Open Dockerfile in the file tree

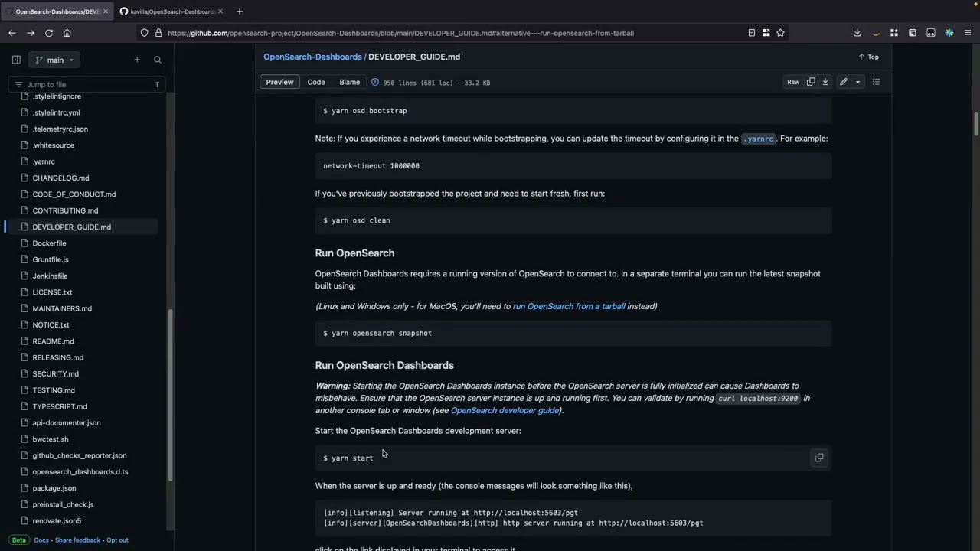coord(49,243)
